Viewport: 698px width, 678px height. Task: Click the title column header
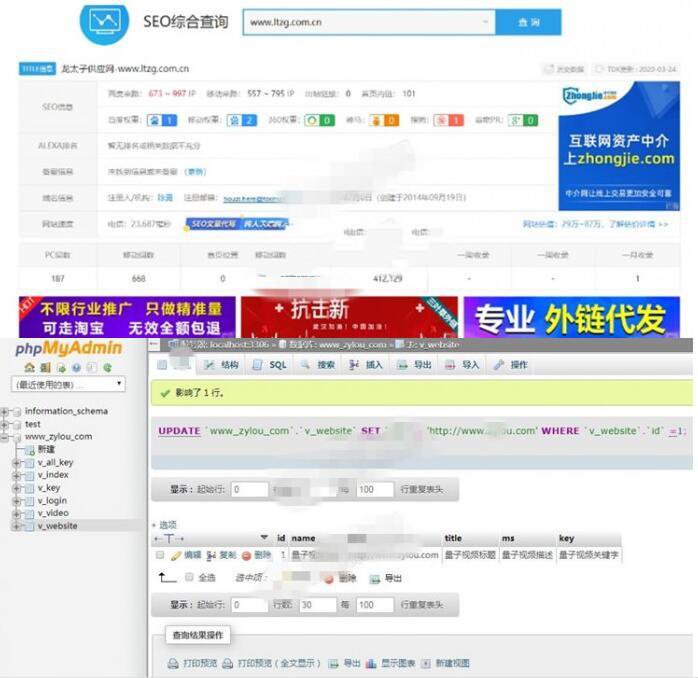(453, 538)
